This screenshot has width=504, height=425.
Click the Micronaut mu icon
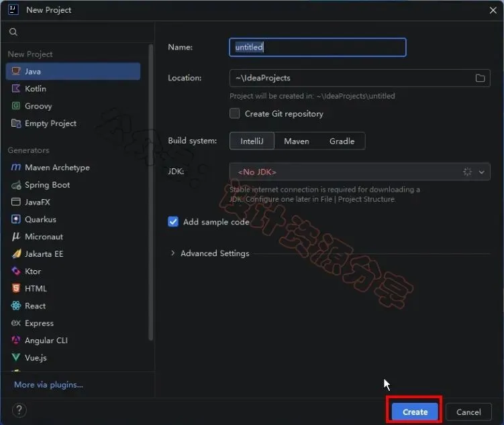pos(15,237)
